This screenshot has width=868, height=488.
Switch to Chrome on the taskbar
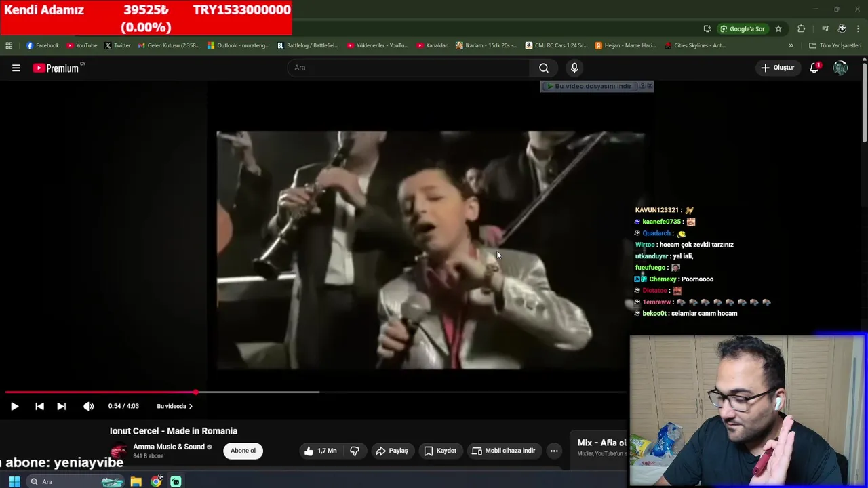coord(156,481)
